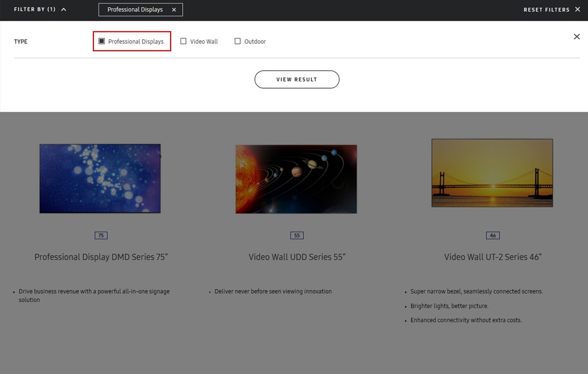
Task: Select the 55 size badge
Action: (297, 235)
